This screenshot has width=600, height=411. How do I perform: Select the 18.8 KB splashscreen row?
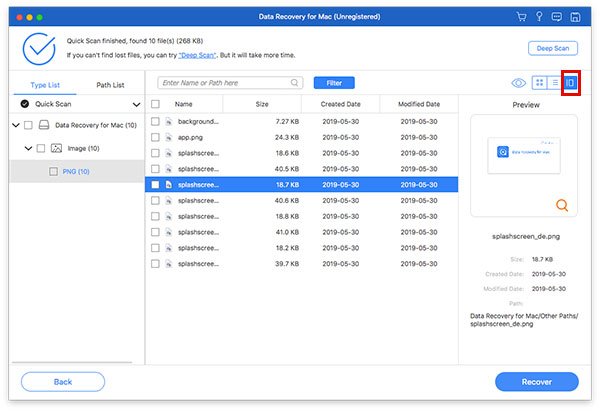point(302,216)
